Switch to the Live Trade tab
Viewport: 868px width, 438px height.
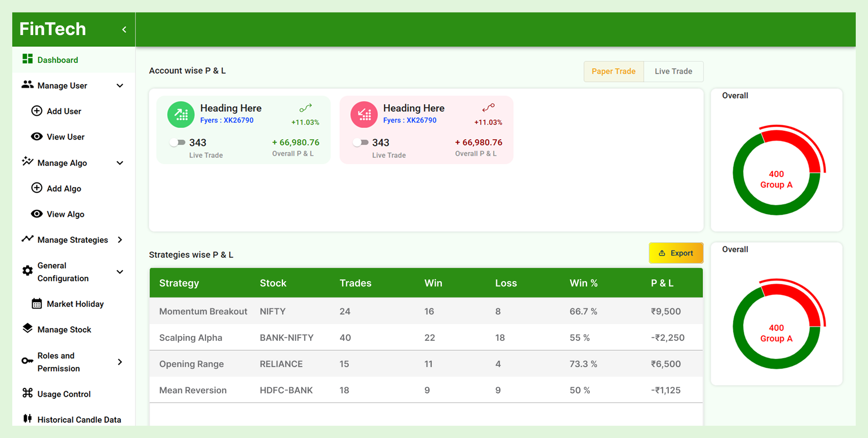(x=673, y=71)
